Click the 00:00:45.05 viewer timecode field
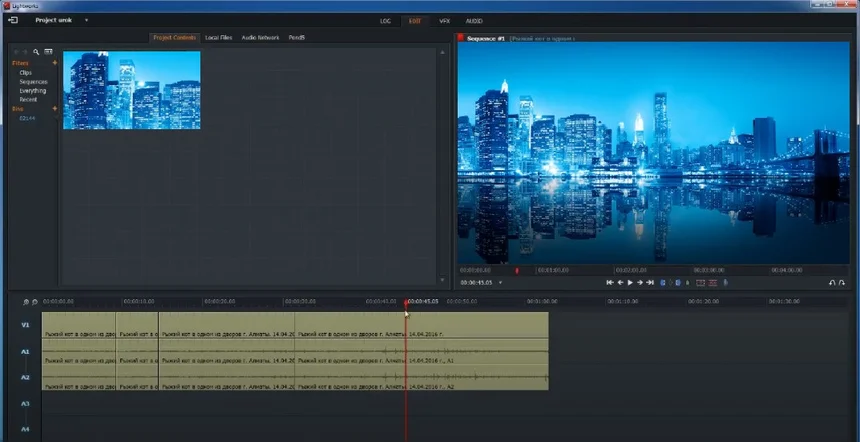This screenshot has width=860, height=442. point(476,282)
